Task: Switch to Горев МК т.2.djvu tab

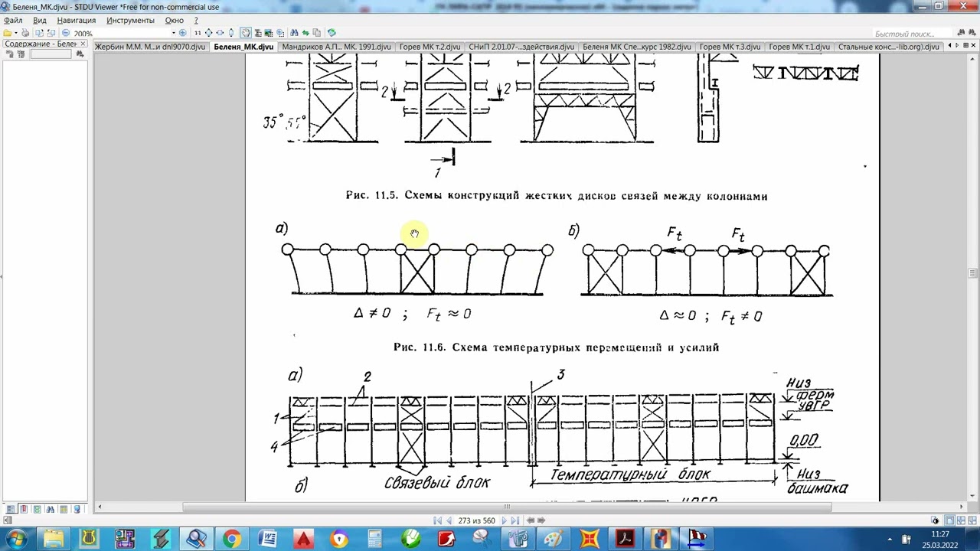Action: tap(430, 47)
